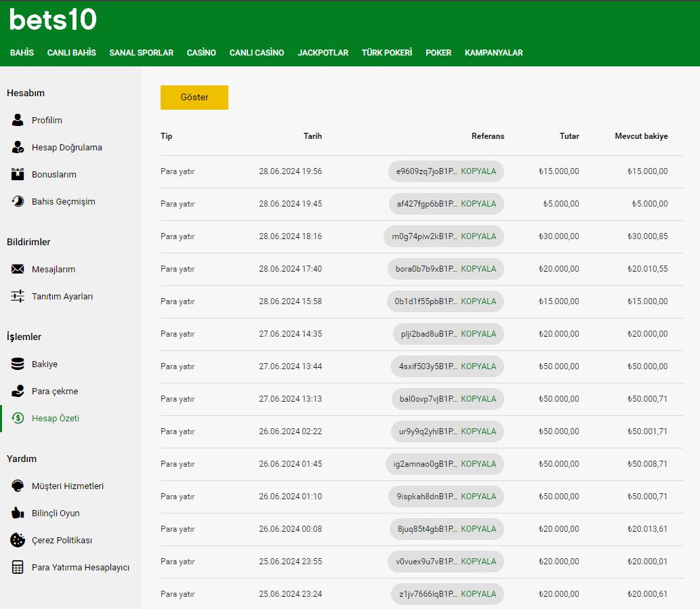Open Bahis Geçmişim history clock icon

click(x=18, y=202)
